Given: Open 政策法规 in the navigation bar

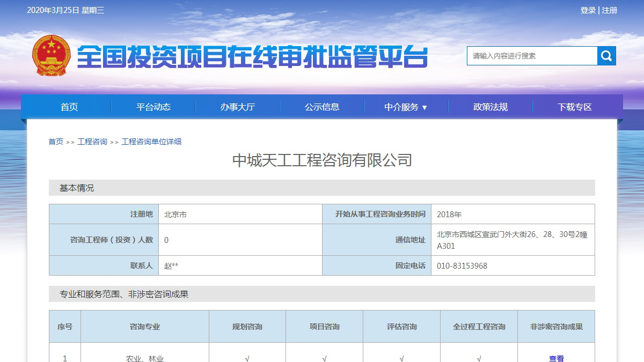Looking at the screenshot, I should 490,106.
